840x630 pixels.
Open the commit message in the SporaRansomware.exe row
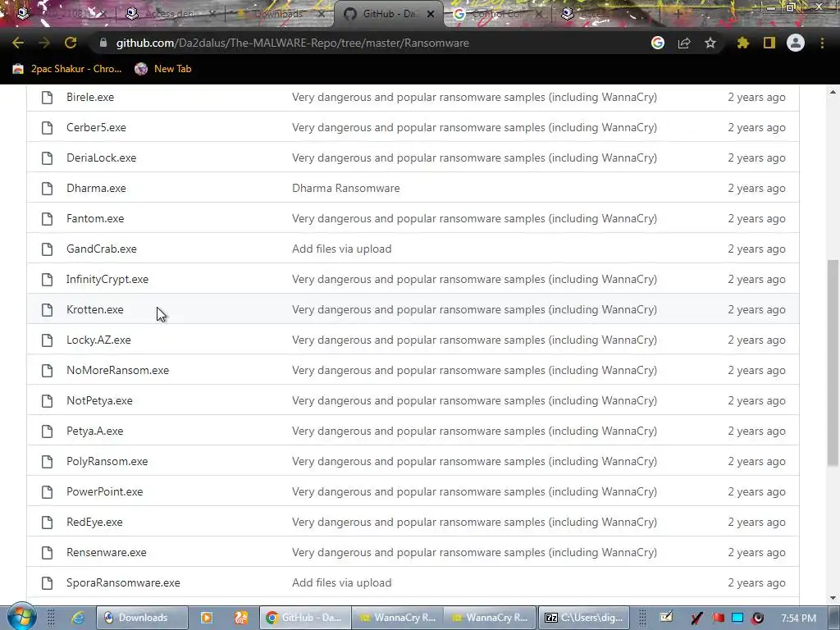[x=342, y=583]
